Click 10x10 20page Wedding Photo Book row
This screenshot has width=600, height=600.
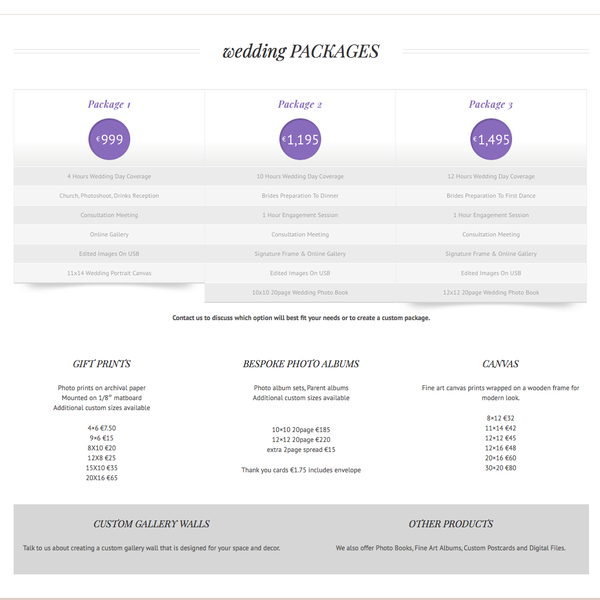click(300, 293)
